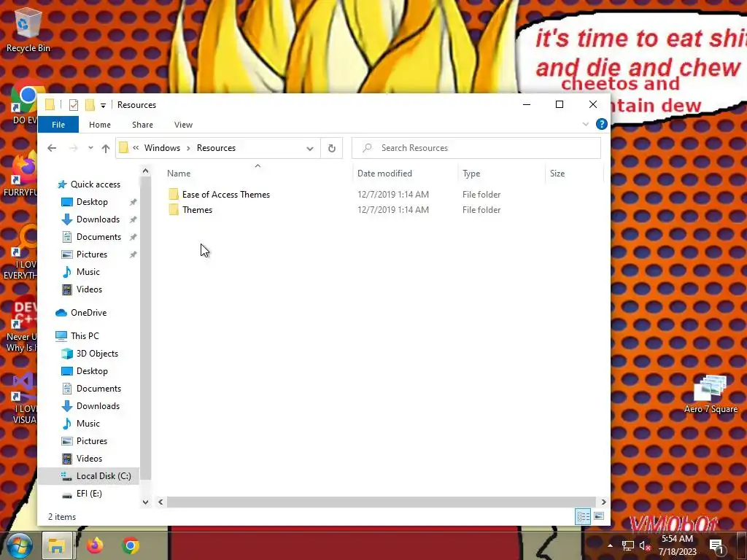
Task: Click the navigation pane scroll down arrow
Action: [145, 502]
